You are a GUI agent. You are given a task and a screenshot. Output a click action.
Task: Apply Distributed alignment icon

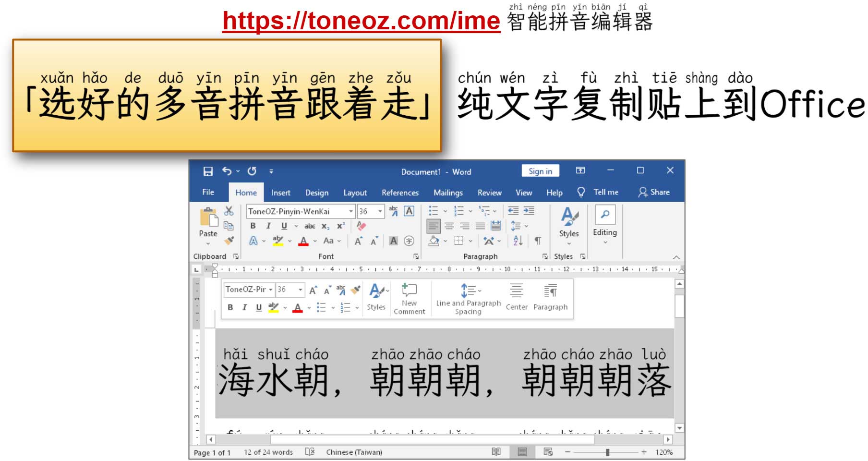click(x=496, y=226)
